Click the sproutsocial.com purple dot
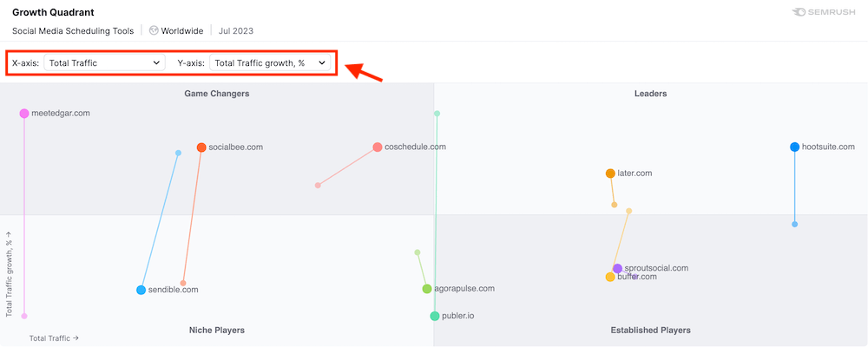 pos(617,269)
